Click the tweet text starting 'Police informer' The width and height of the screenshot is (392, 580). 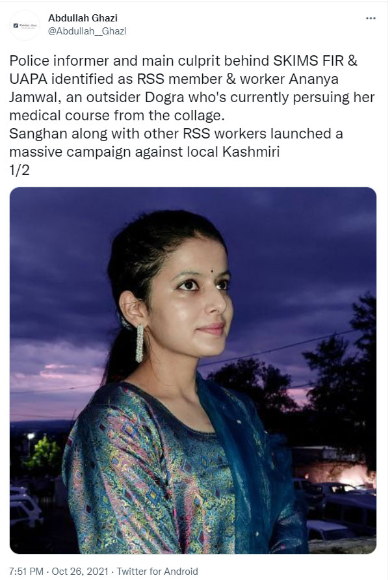[192, 115]
